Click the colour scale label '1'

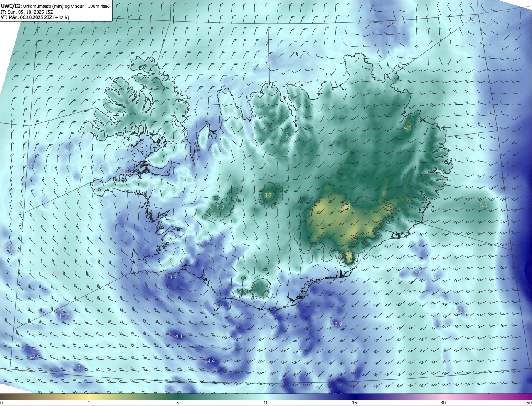click(x=89, y=403)
